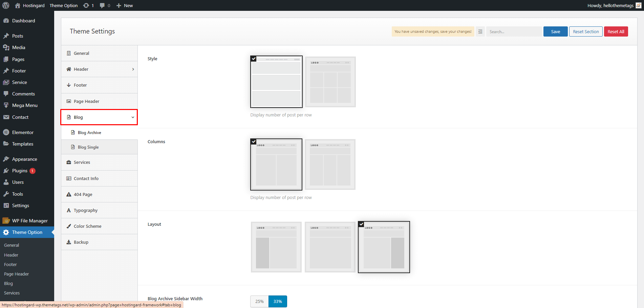644x308 pixels.
Task: Click the Reset All button
Action: (x=616, y=31)
